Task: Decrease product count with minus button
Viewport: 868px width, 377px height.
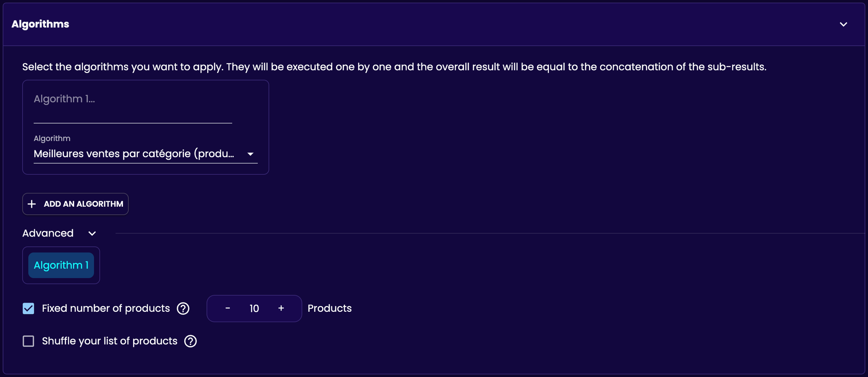Action: pos(228,308)
